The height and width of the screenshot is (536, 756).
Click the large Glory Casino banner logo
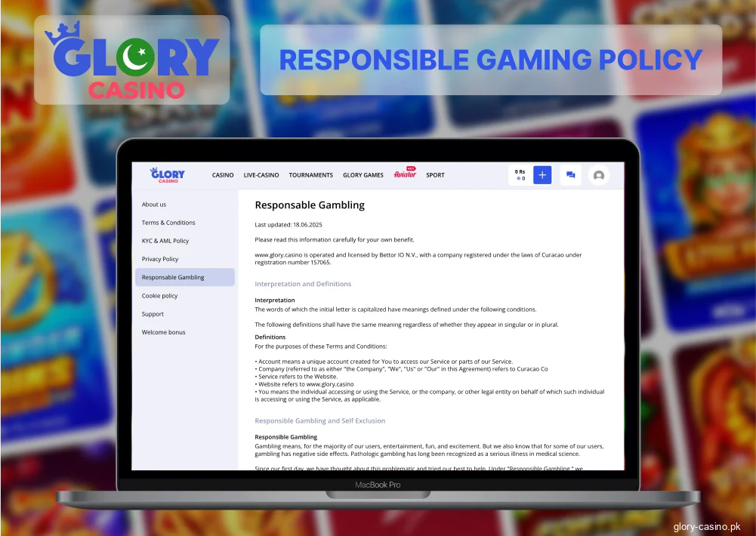click(x=131, y=60)
